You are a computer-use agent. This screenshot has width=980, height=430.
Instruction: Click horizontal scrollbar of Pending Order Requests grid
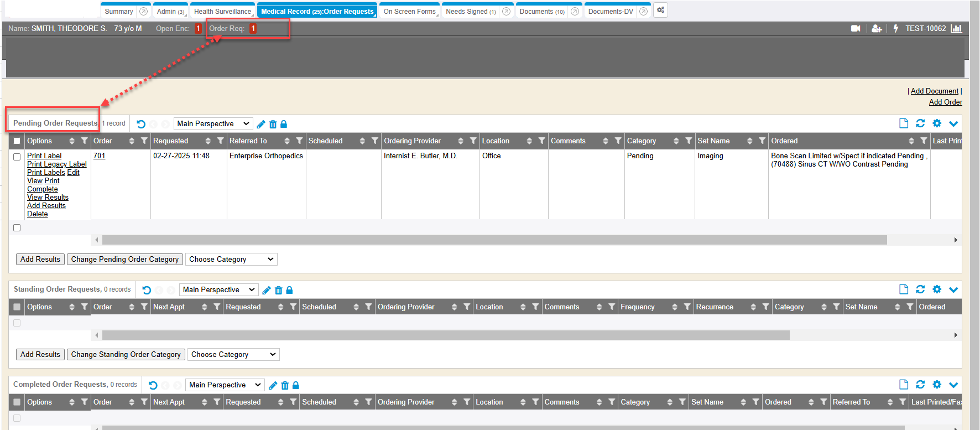click(x=494, y=240)
